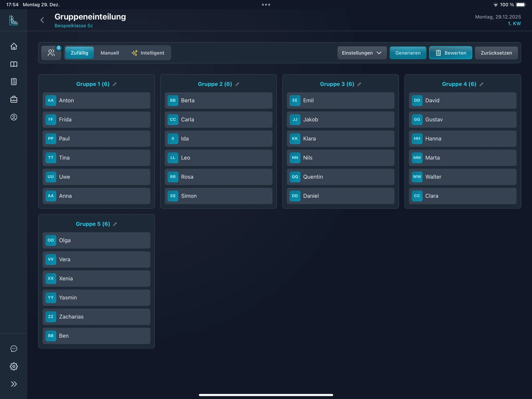The height and width of the screenshot is (399, 532).
Task: Open the Einstellungen dropdown
Action: (362, 53)
